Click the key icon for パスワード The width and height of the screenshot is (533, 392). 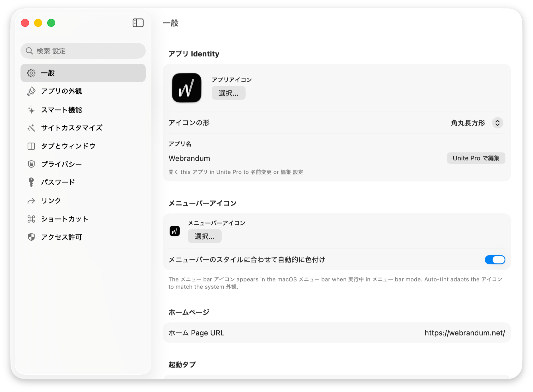click(31, 182)
